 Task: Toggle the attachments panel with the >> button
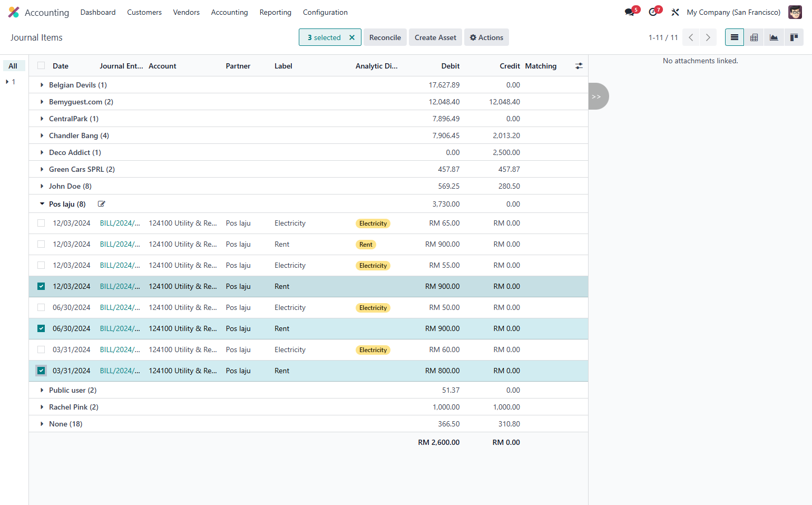(x=598, y=96)
